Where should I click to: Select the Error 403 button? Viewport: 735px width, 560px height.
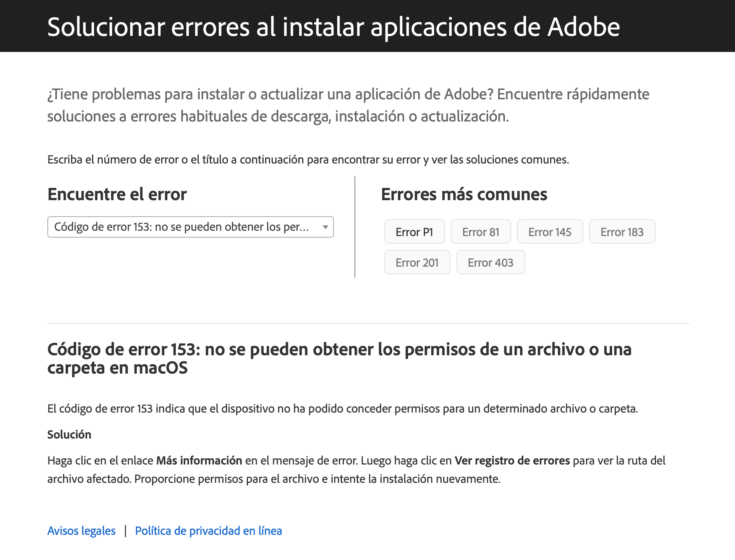491,262
